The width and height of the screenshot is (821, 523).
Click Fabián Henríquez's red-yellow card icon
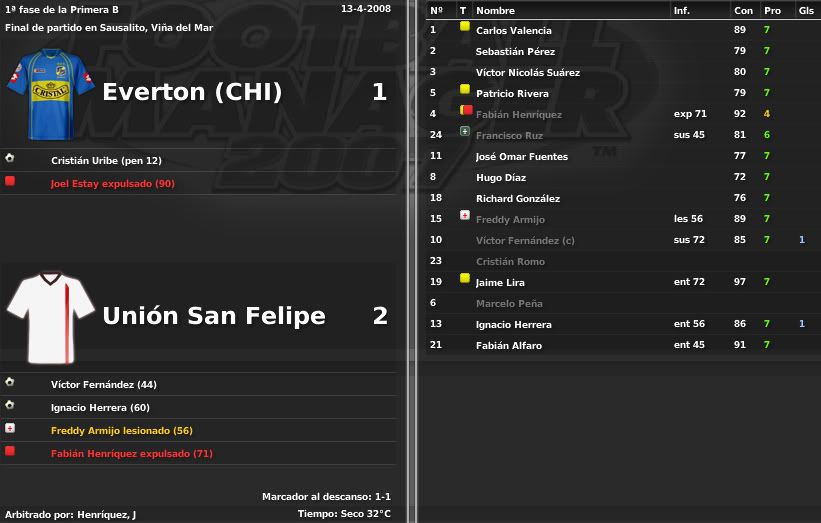click(465, 110)
